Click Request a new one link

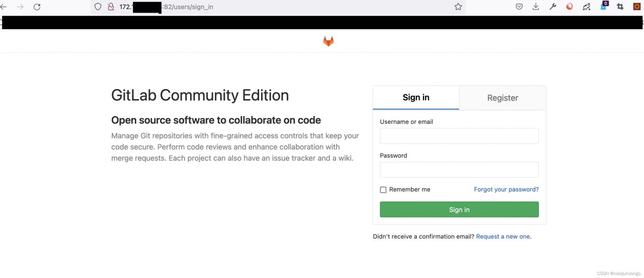click(503, 236)
